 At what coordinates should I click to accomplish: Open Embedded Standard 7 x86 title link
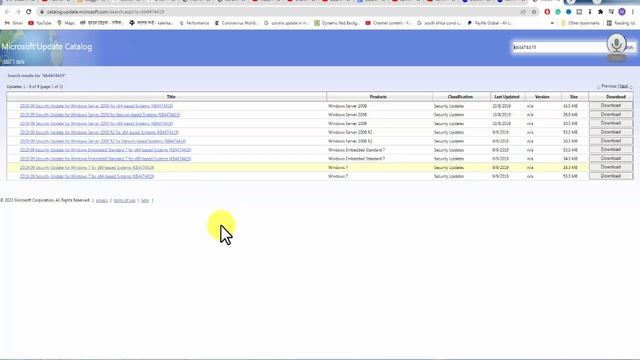click(105, 159)
